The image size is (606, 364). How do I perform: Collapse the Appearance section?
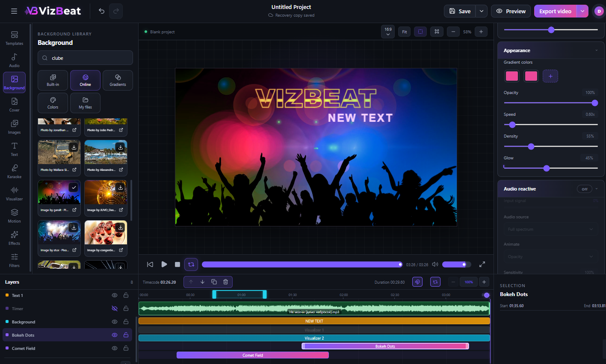597,50
